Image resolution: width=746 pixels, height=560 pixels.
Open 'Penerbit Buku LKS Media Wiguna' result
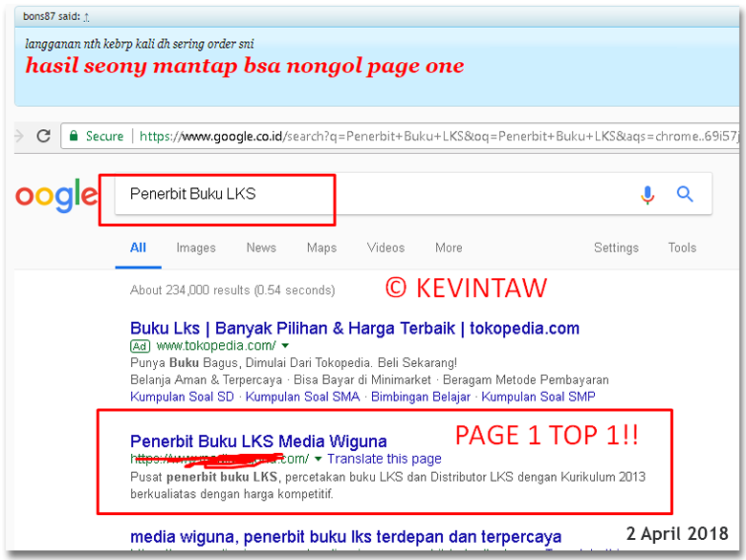(258, 442)
